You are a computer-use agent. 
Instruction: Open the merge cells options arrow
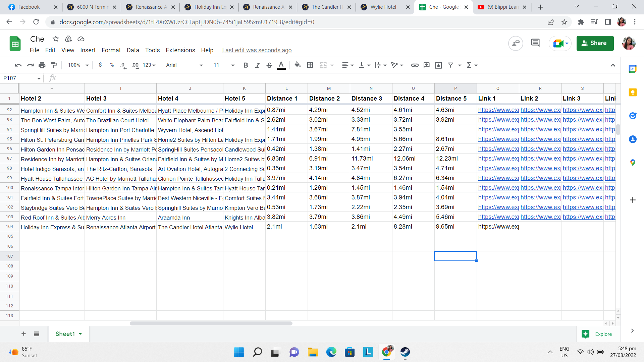(332, 65)
